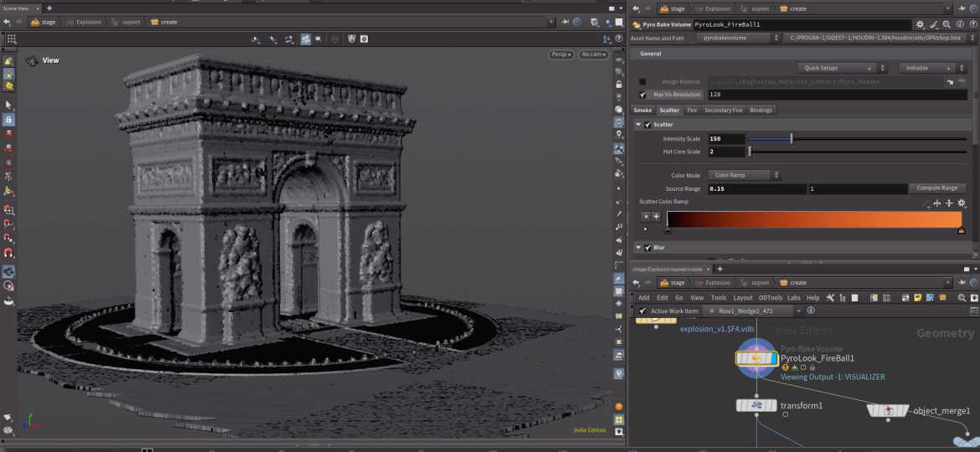
Task: Switch to the Secondary Fire tab
Action: tap(723, 110)
